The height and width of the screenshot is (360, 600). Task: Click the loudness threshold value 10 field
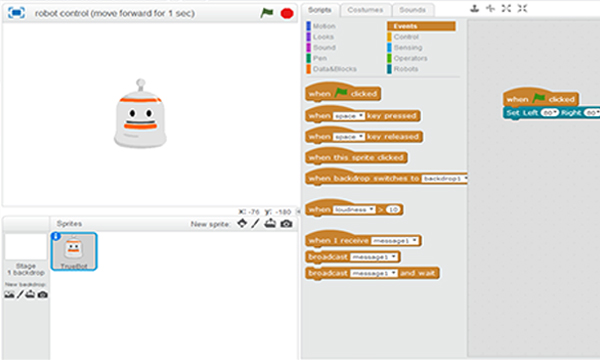393,210
